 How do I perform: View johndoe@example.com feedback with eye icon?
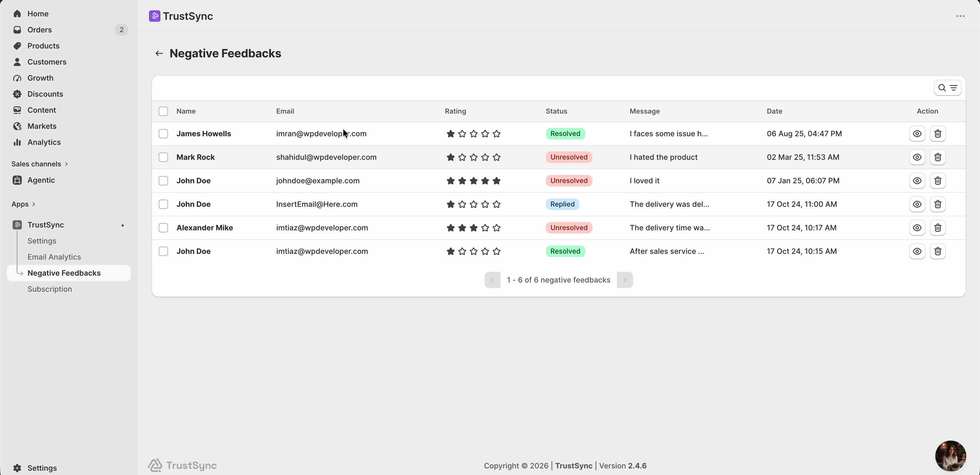point(917,180)
